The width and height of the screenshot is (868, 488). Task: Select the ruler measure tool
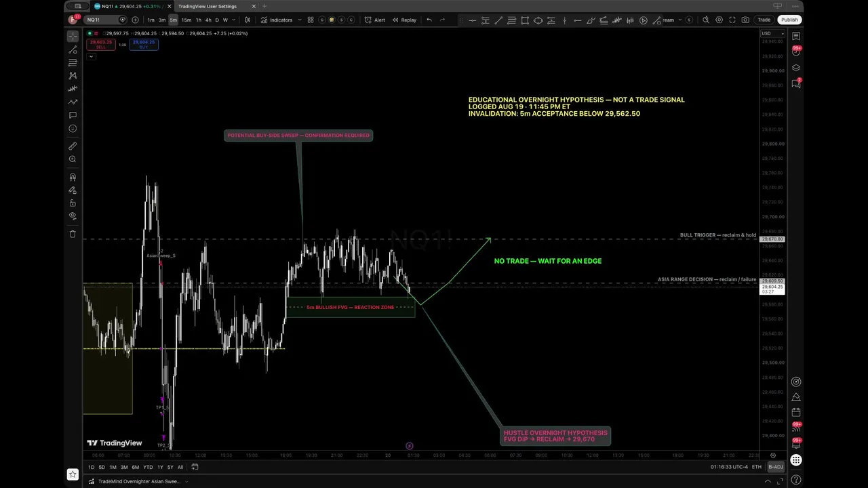tap(73, 146)
